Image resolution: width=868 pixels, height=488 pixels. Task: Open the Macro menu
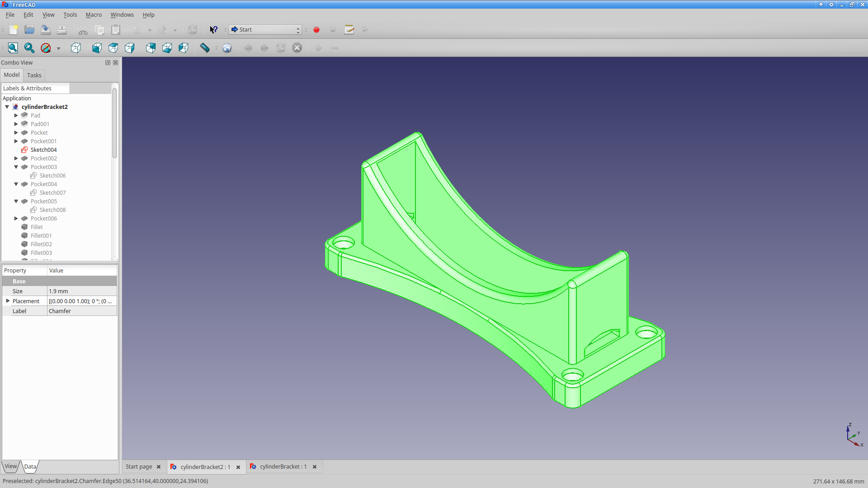94,15
